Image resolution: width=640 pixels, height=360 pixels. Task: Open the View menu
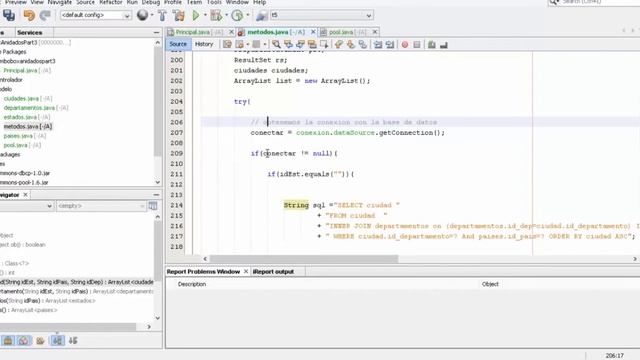tap(37, 2)
